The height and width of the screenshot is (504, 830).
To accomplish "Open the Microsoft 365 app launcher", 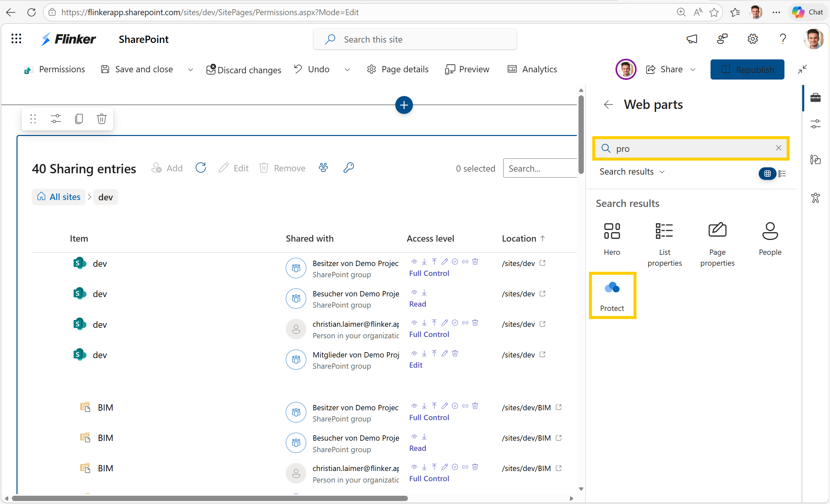I will point(16,39).
